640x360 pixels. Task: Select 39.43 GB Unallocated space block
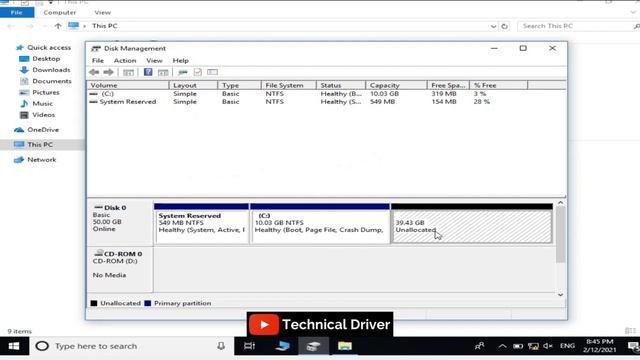[472, 223]
